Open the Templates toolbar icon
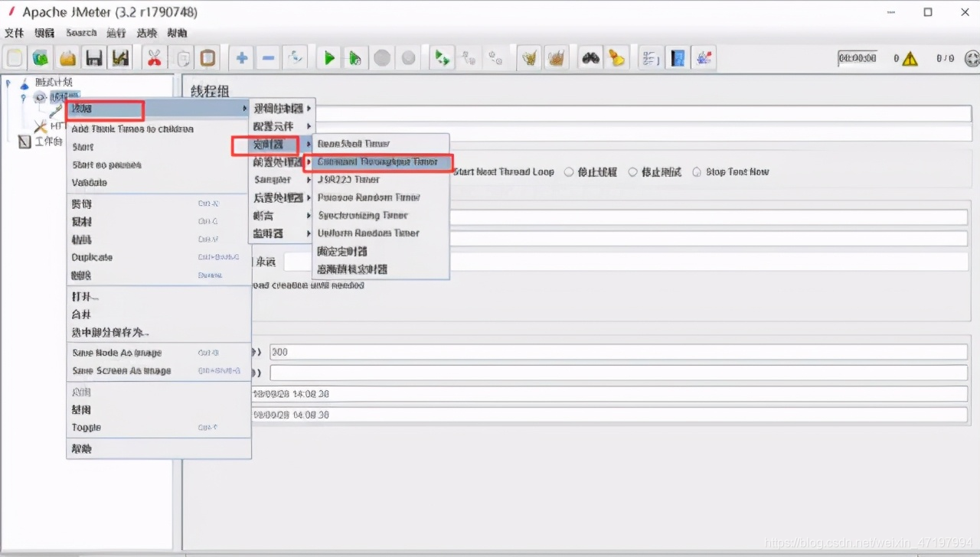 [41, 57]
